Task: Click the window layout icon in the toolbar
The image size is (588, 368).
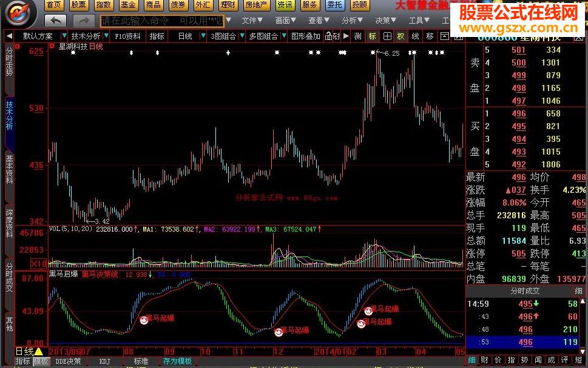Action: [444, 36]
